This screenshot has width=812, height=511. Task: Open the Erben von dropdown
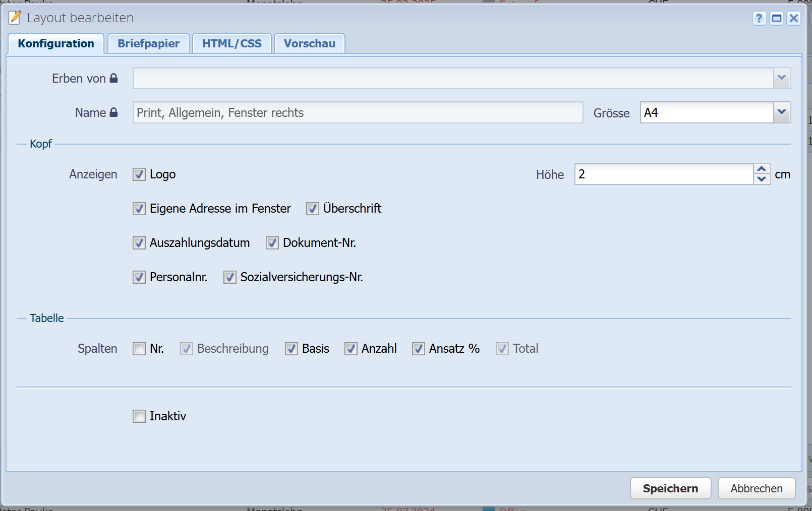tap(782, 78)
